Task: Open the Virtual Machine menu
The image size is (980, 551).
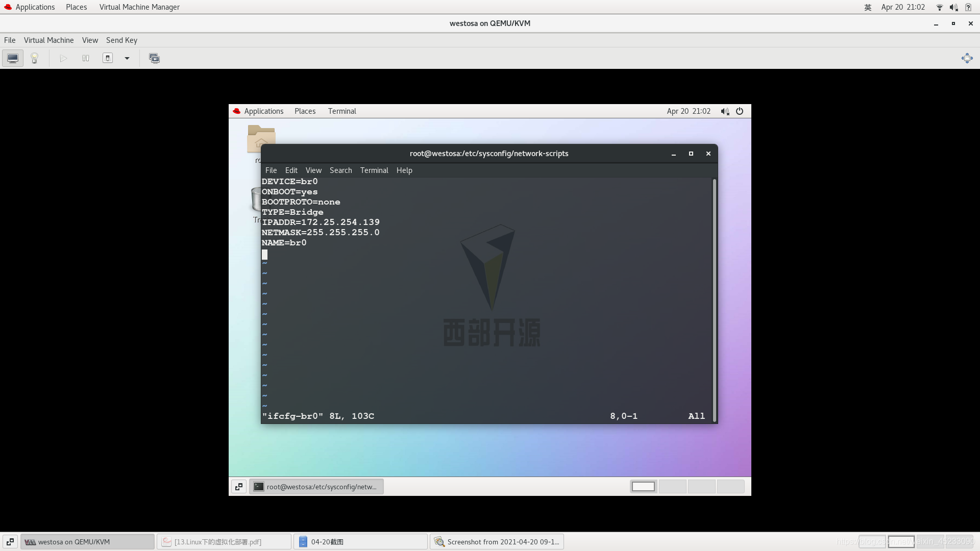Action: tap(49, 40)
